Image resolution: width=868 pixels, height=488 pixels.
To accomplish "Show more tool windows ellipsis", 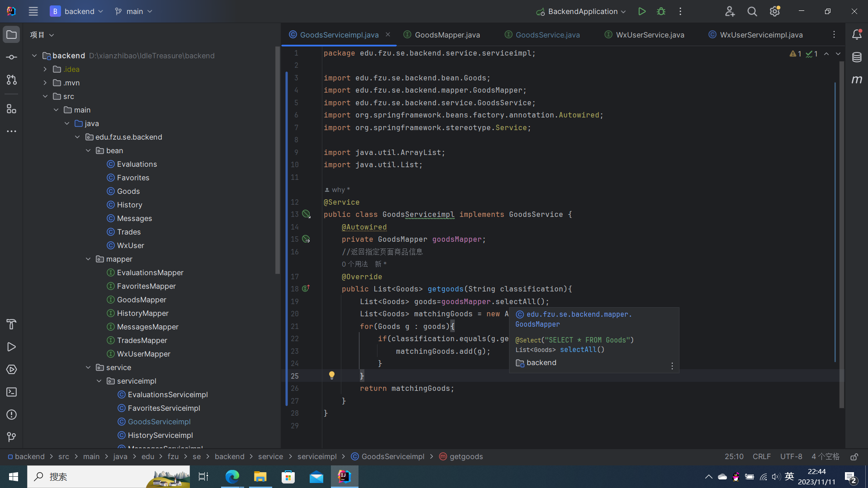I will click(11, 131).
